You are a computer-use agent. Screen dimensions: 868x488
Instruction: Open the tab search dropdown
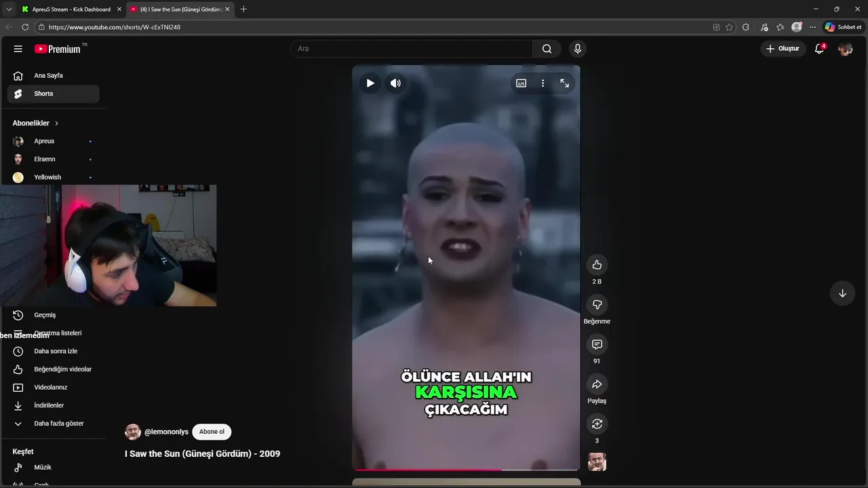(x=9, y=9)
